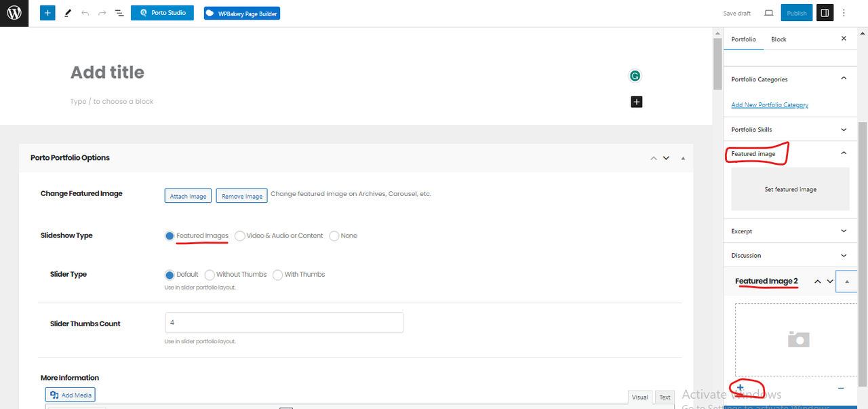Click the Redo arrow icon
Screen dimensions: 868x409
[102, 13]
